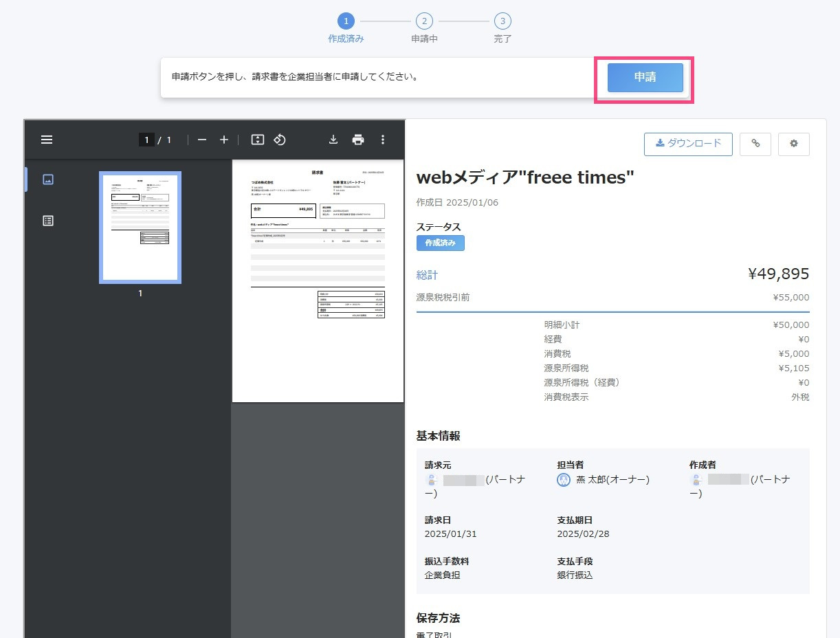
Task: Click the 銀行振込 payment method text
Action: pyautogui.click(x=575, y=575)
